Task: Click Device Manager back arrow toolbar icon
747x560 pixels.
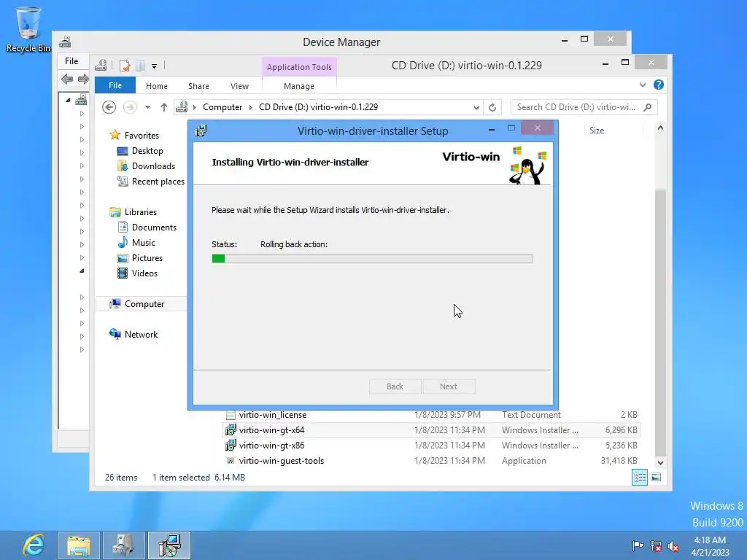Action: [67, 79]
